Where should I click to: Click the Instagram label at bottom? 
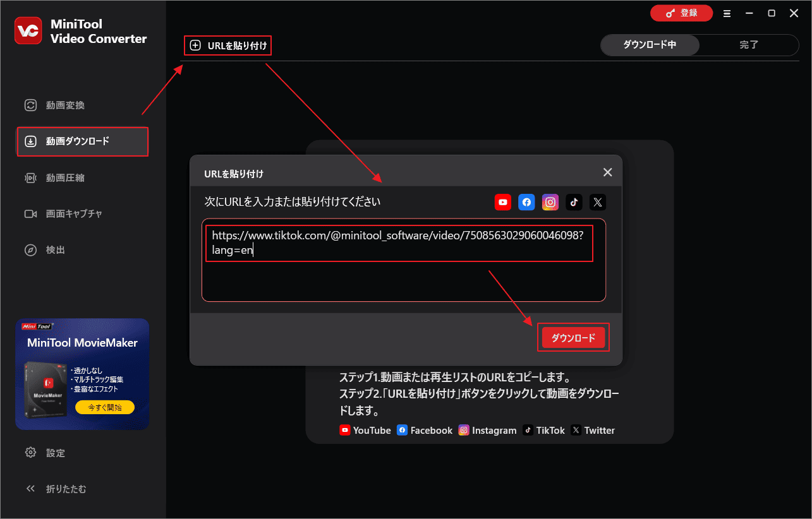click(x=494, y=430)
